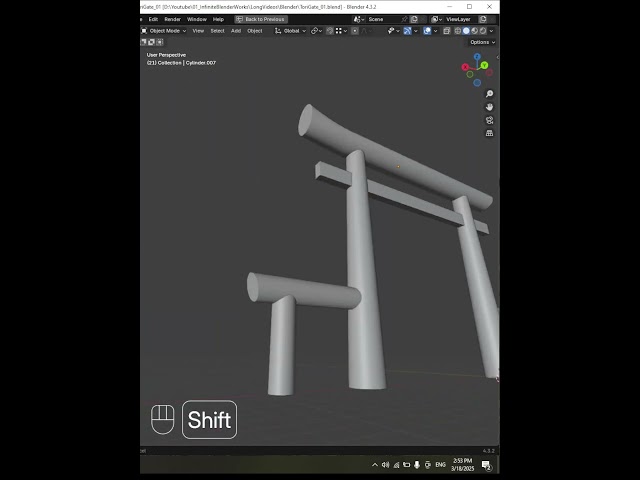
Task: Click the new scene icon
Action: tap(414, 19)
